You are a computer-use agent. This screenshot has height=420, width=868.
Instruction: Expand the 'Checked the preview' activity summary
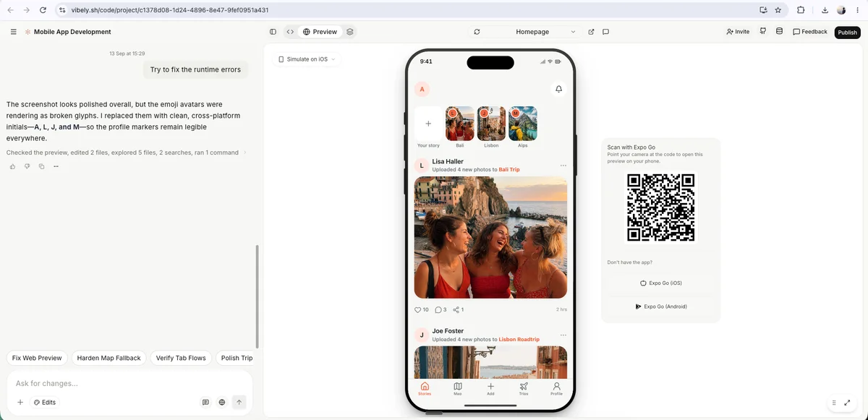[x=126, y=153]
